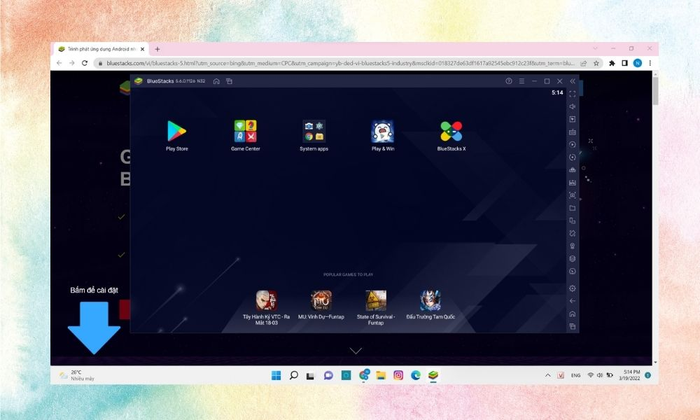700x420 pixels.
Task: Open the weather widget showing 26°C
Action: tap(77, 375)
